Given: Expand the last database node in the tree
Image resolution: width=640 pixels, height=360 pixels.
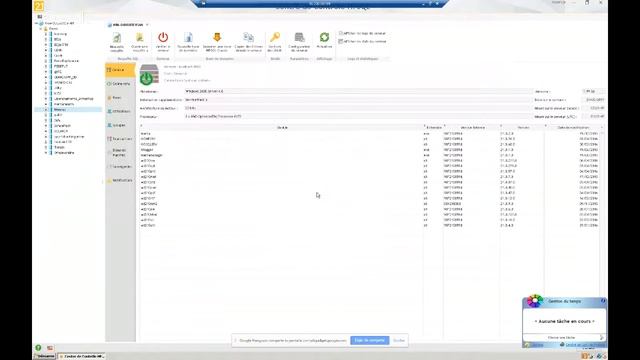Looking at the screenshot, I should [46, 153].
